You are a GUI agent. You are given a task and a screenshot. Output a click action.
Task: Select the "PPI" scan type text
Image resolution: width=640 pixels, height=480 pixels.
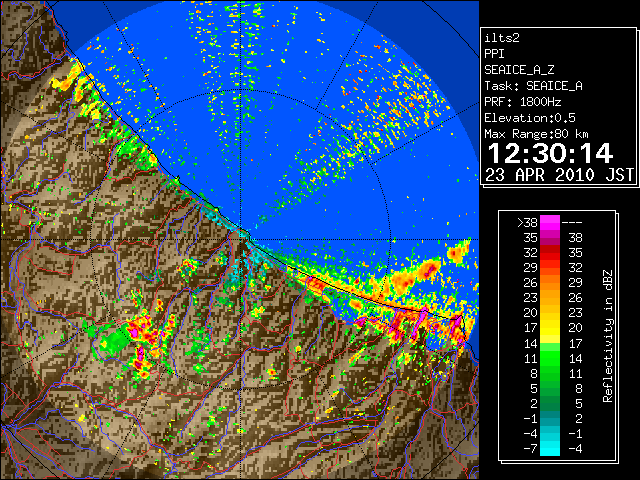tap(494, 54)
